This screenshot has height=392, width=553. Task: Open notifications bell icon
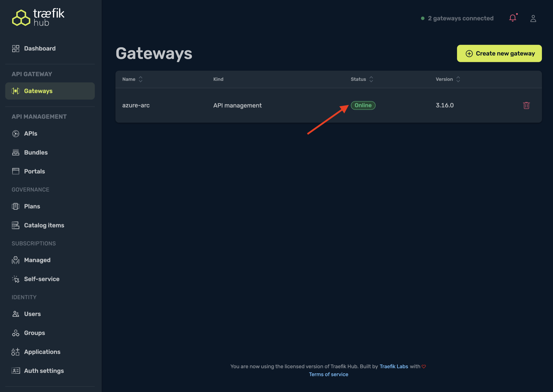click(513, 18)
